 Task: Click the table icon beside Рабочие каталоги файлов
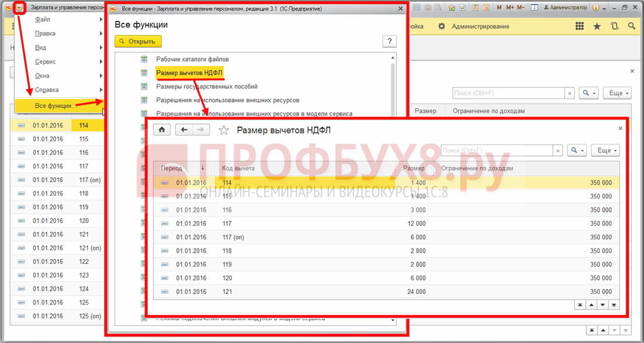click(144, 59)
